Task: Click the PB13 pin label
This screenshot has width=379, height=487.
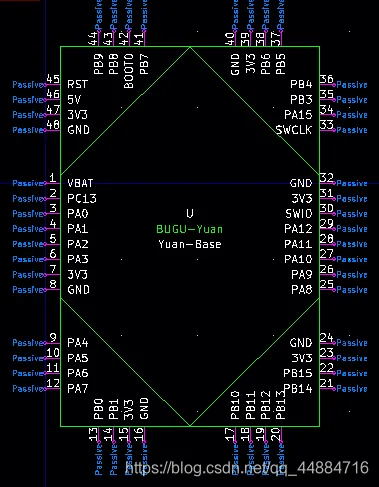Action: tap(281, 405)
